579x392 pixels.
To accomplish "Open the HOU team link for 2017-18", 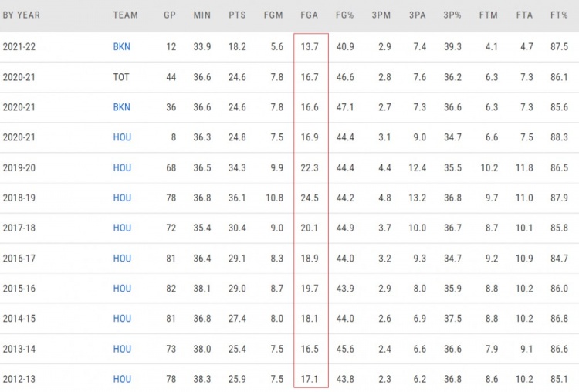I will [122, 228].
